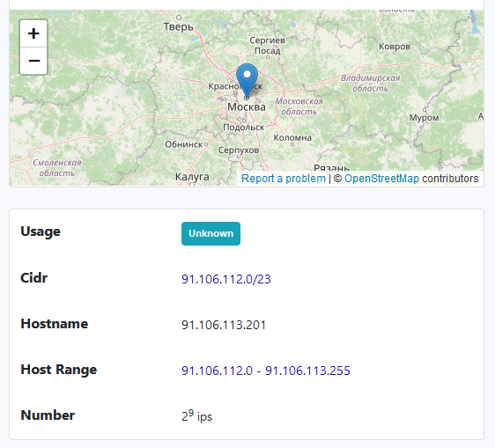495x448 pixels.
Task: Click the Number row label
Action: coord(48,415)
